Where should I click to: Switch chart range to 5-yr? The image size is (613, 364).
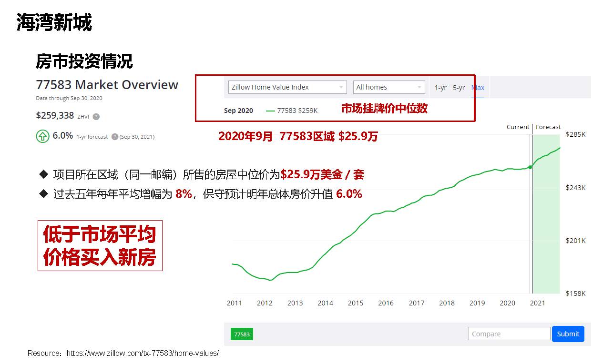click(459, 88)
